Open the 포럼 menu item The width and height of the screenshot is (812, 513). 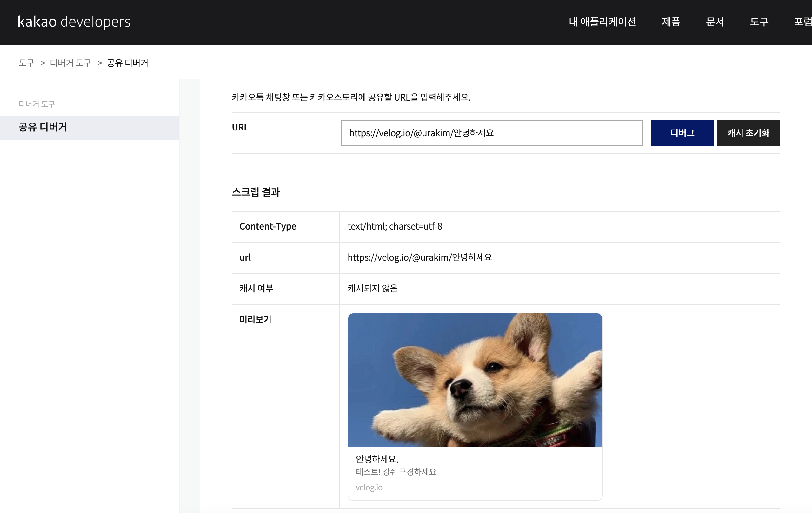(802, 22)
